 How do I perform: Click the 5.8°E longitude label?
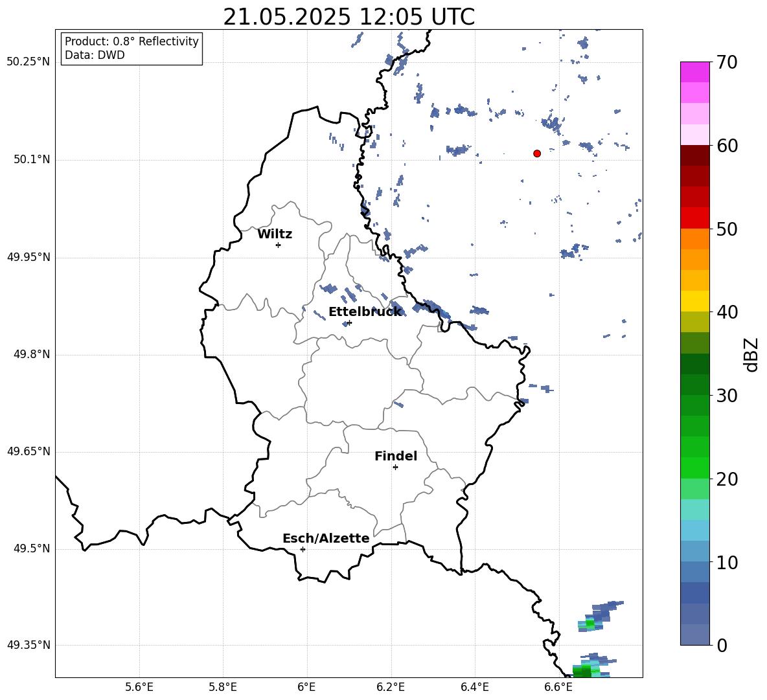tap(223, 687)
